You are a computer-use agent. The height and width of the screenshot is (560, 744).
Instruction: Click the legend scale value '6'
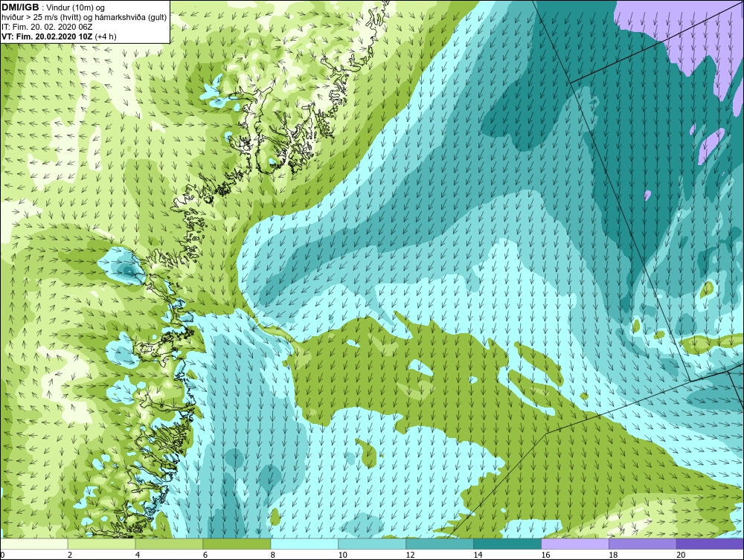click(205, 555)
